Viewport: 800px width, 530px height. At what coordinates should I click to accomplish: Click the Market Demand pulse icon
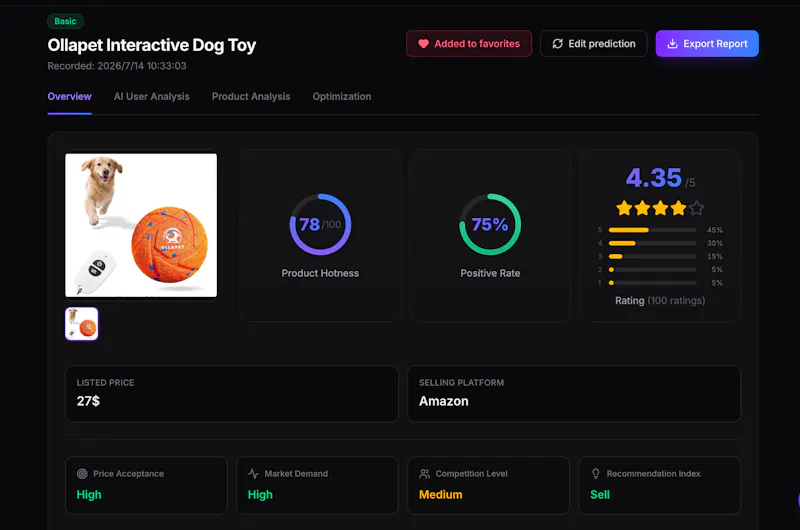coord(254,474)
